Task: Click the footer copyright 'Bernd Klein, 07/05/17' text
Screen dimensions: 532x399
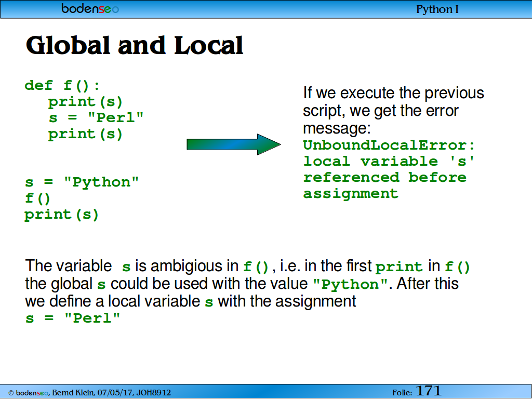Action: click(x=93, y=393)
